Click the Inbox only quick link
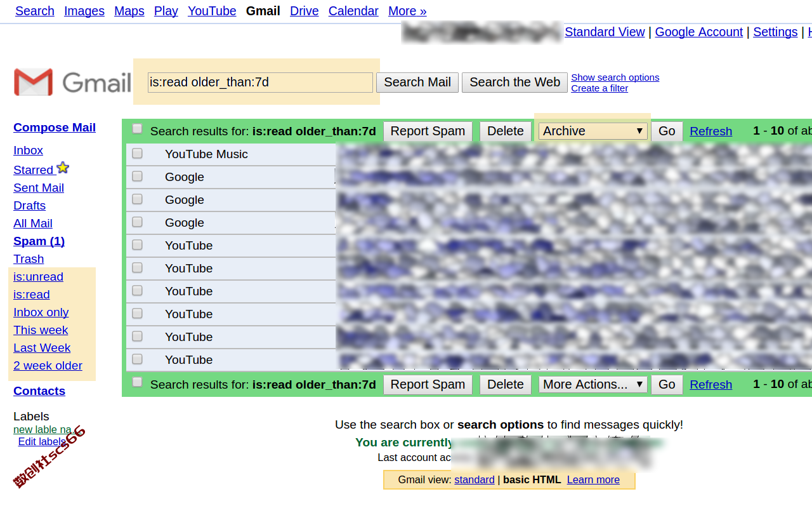 [x=41, y=312]
